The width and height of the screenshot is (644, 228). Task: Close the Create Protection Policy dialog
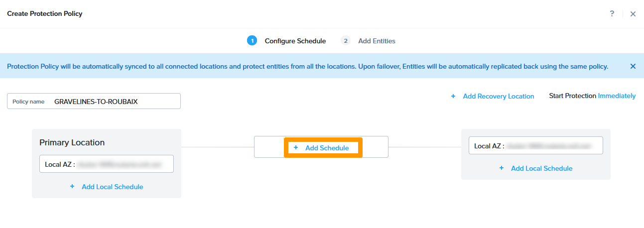tap(633, 14)
